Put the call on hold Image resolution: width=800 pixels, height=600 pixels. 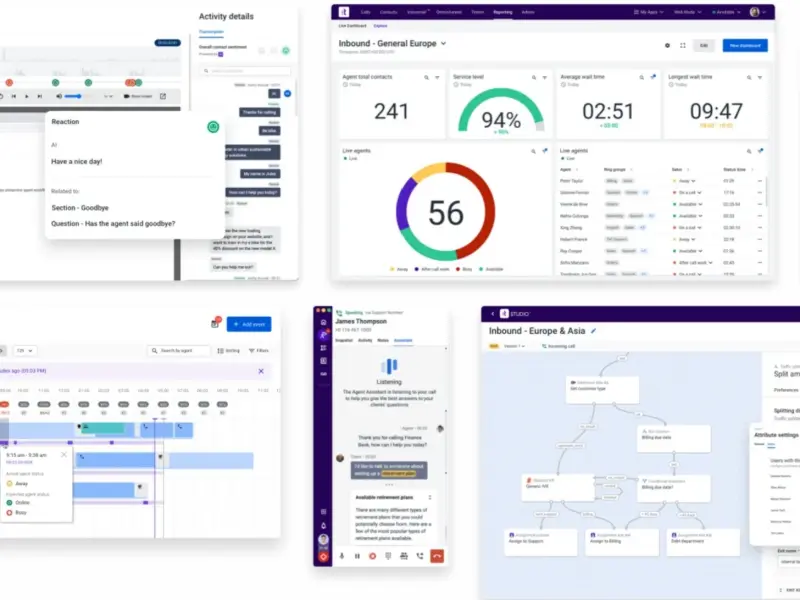coord(357,556)
